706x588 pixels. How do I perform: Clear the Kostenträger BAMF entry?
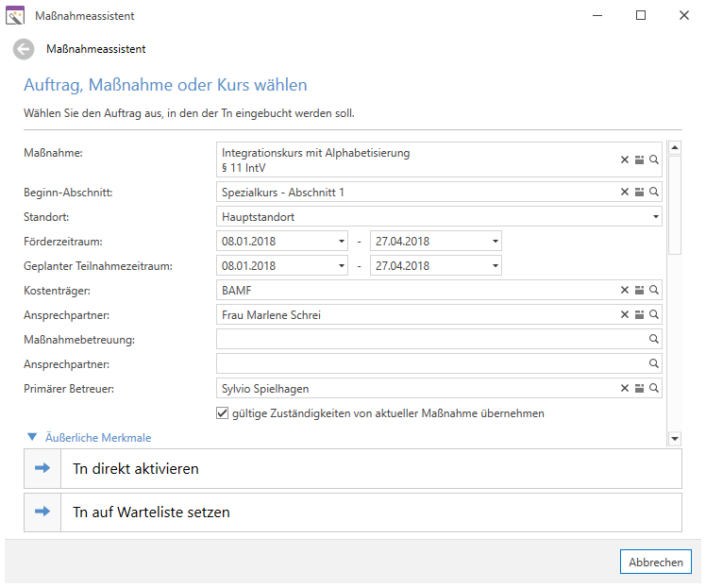tap(625, 291)
